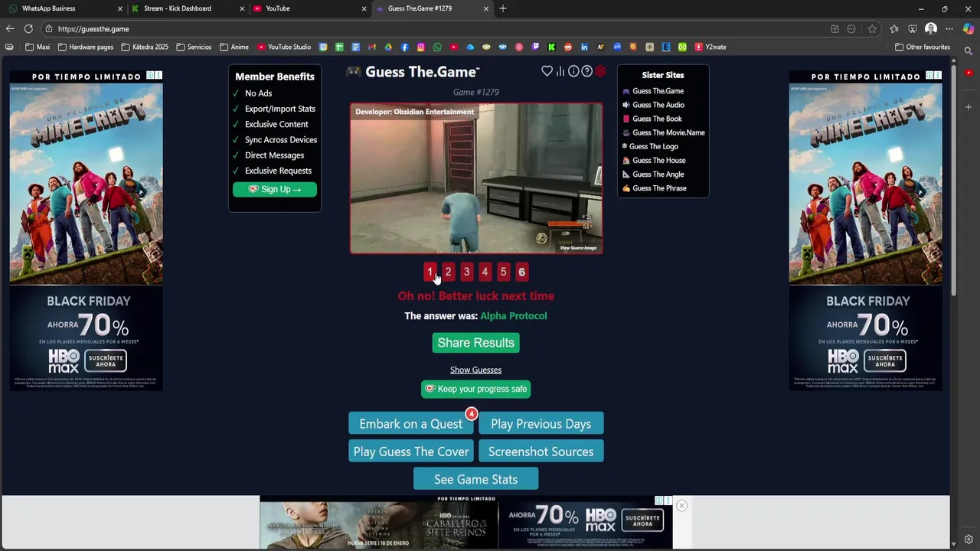
Task: Open the red gear settings icon
Action: [600, 71]
